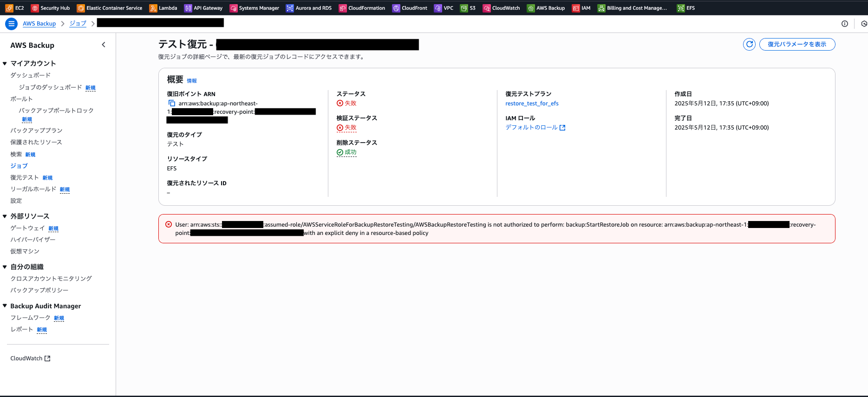Select バックアップボールトロック in sidebar
The height and width of the screenshot is (397, 868).
click(56, 111)
